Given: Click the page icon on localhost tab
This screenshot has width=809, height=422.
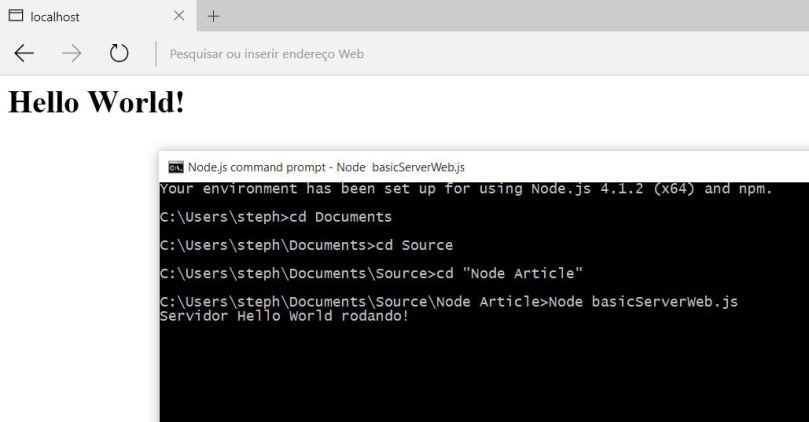Looking at the screenshot, I should coord(16,16).
